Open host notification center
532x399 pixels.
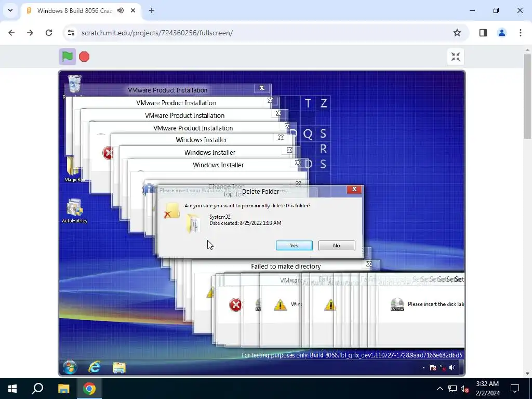[515, 389]
